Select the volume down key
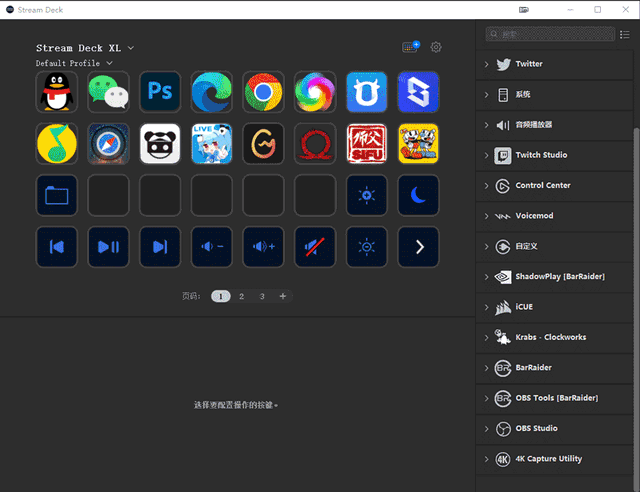 coord(211,247)
